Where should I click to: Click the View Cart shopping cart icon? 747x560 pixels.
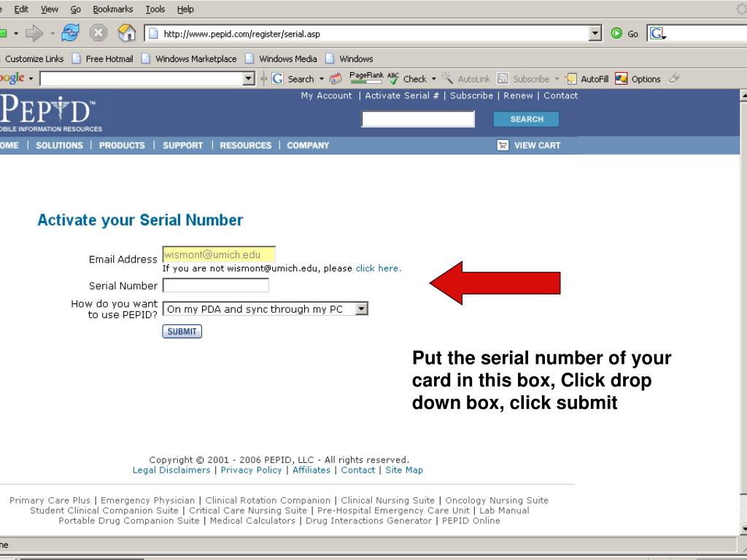point(503,145)
